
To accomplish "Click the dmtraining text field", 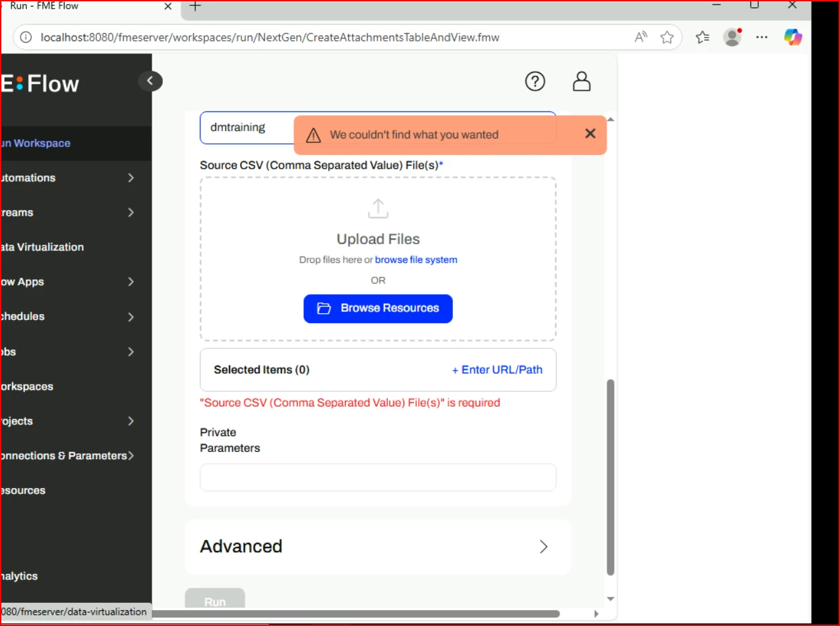I will 378,127.
